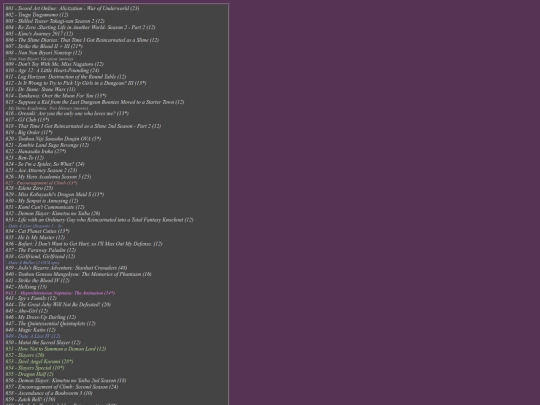The width and height of the screenshot is (540, 405).
Task: Select Ace Attorney Season 2 row
Action: pos(41,170)
